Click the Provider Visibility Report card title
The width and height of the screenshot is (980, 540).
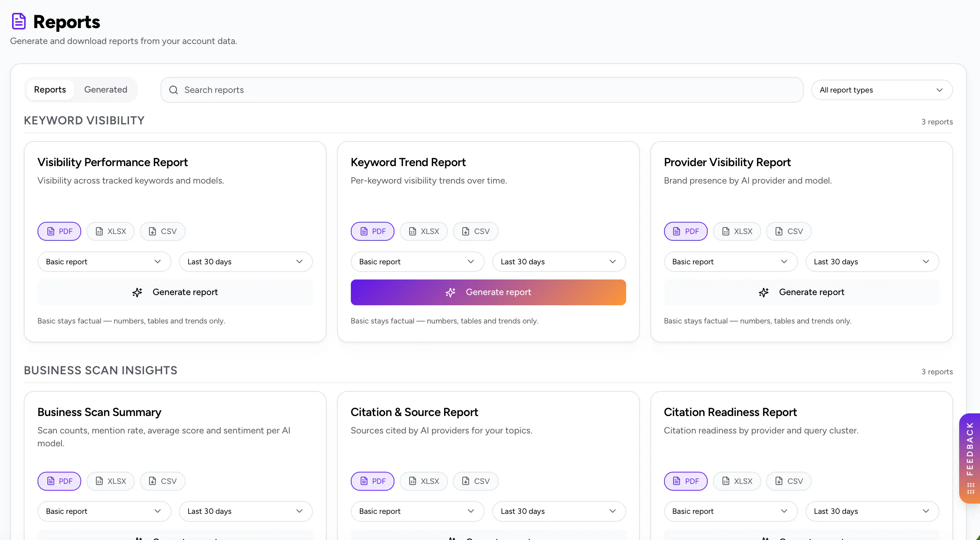[727, 162]
